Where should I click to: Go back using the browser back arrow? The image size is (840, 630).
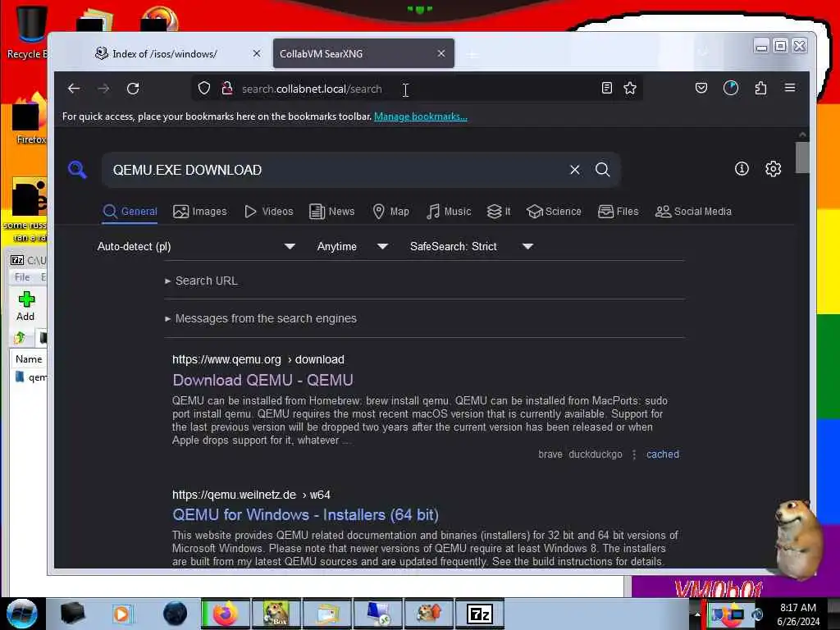[x=74, y=89]
